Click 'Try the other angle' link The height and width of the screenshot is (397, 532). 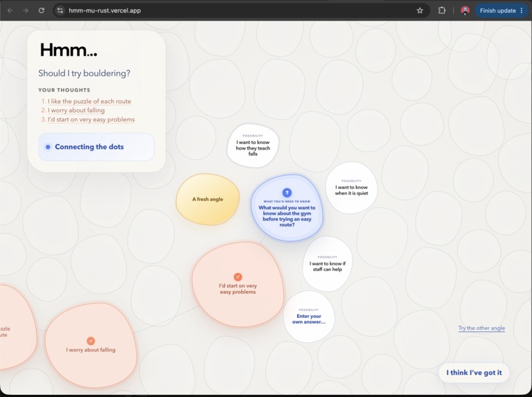[481, 328]
